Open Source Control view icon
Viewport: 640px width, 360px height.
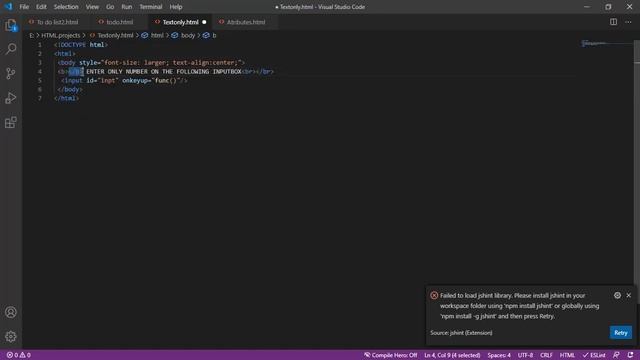coord(11,73)
